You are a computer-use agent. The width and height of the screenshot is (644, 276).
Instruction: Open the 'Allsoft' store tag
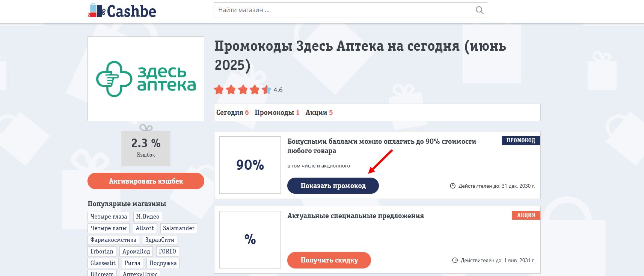[x=145, y=228]
